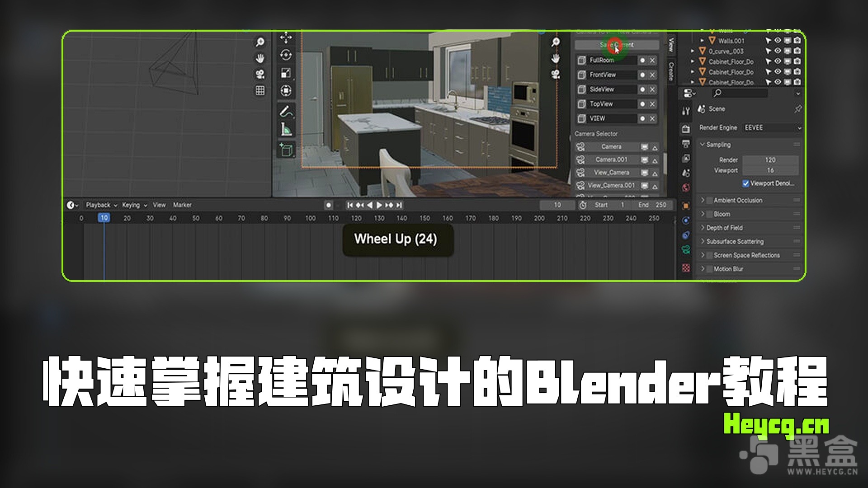Image resolution: width=868 pixels, height=488 pixels.
Task: Open the timeline View menu
Action: tap(159, 205)
